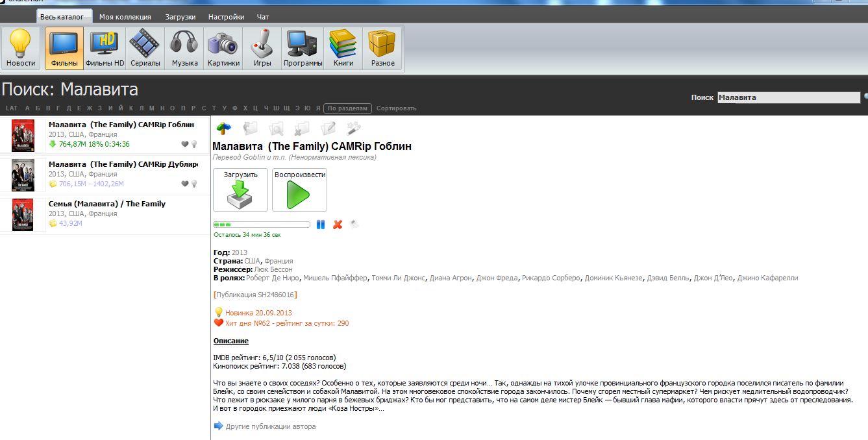
Task: Click the folder-with-cross icon
Action: pos(302,128)
